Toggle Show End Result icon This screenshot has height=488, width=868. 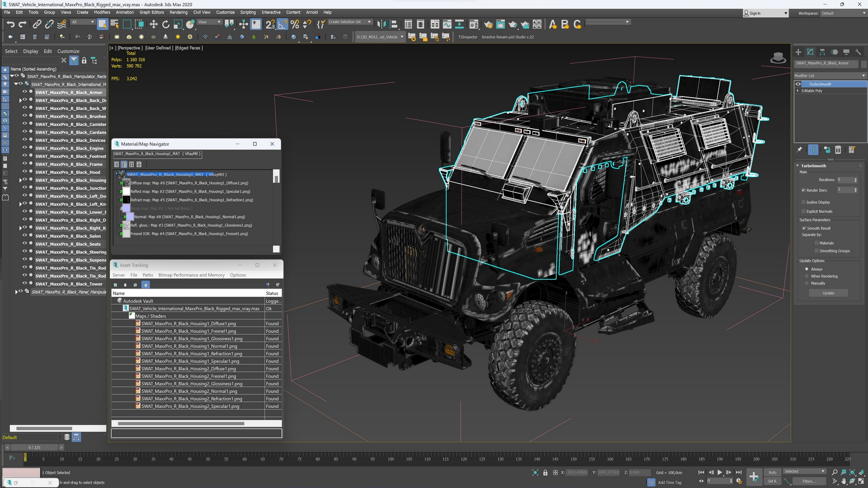pyautogui.click(x=813, y=150)
